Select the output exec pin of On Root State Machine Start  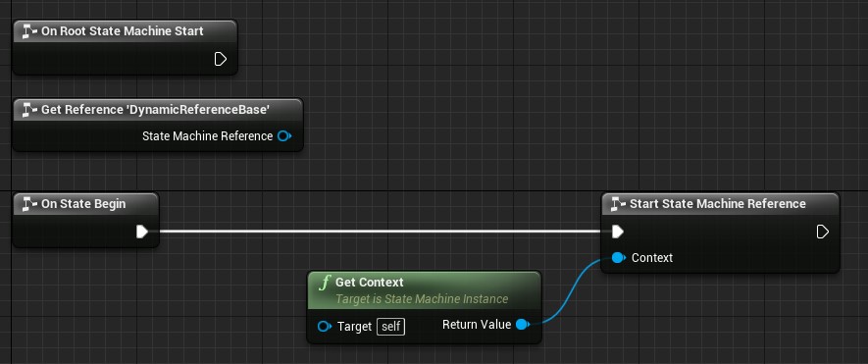(221, 59)
